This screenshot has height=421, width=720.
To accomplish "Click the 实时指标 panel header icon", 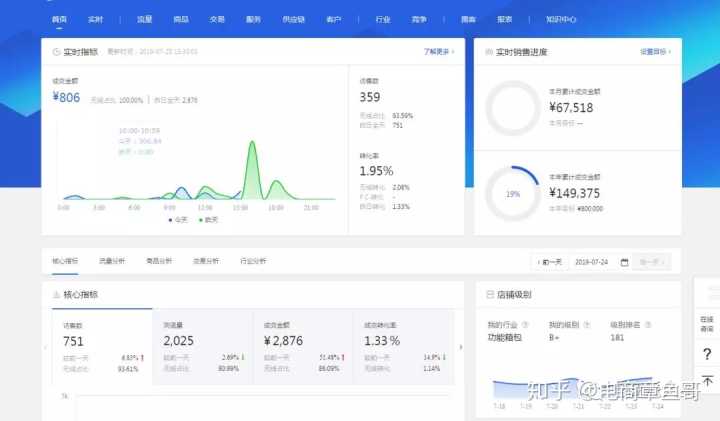I will 56,51.
